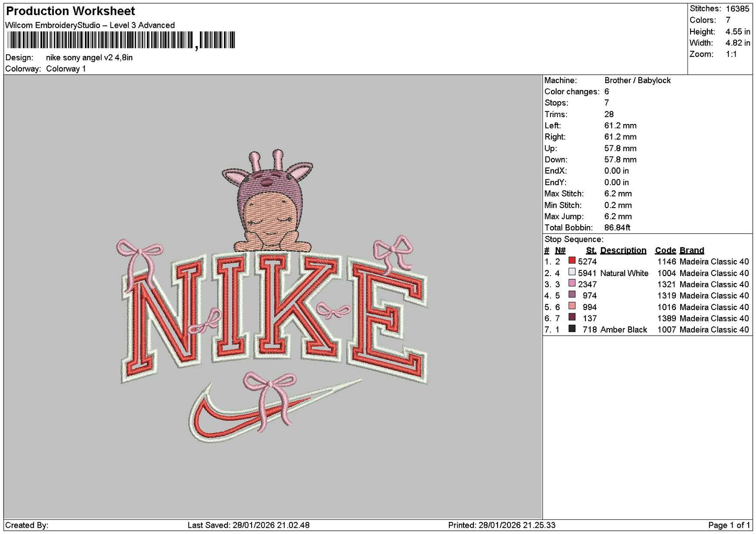Click thread code 1146 in stop sequence

point(667,262)
